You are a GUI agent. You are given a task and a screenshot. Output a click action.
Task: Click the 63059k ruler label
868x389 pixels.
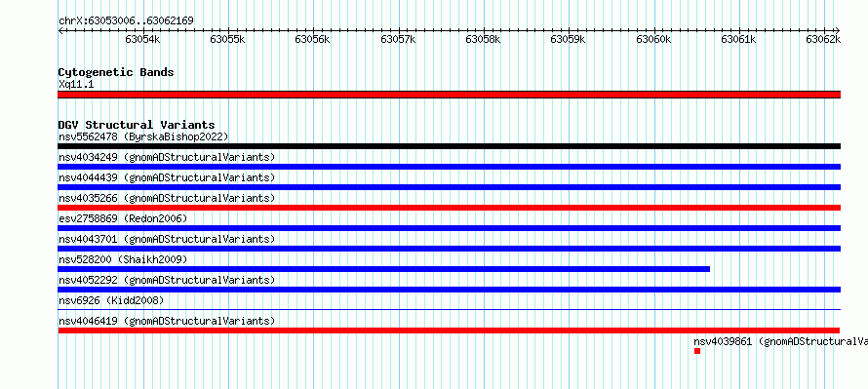pyautogui.click(x=569, y=39)
